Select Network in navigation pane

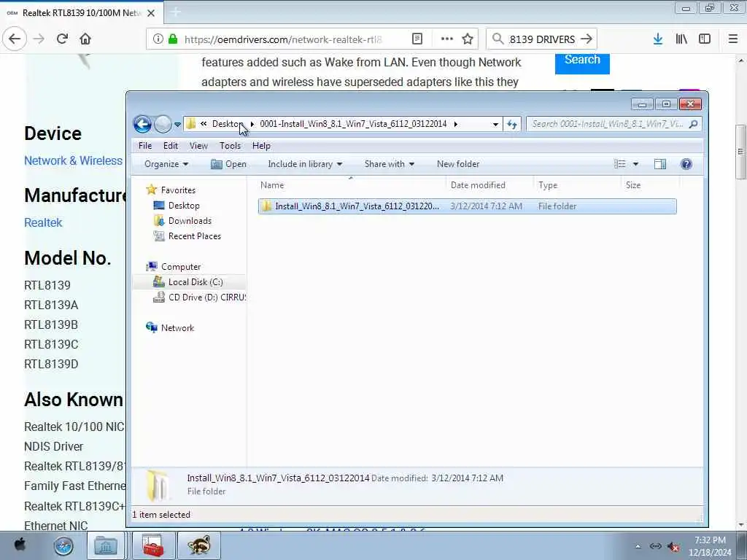point(177,328)
